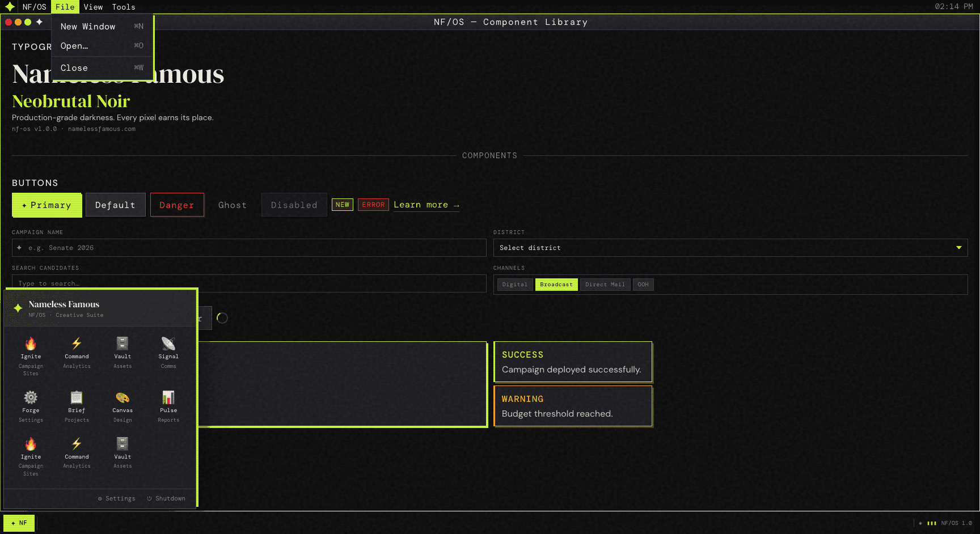The image size is (980, 534).
Task: Enable the OOH channel chip
Action: [x=643, y=284]
